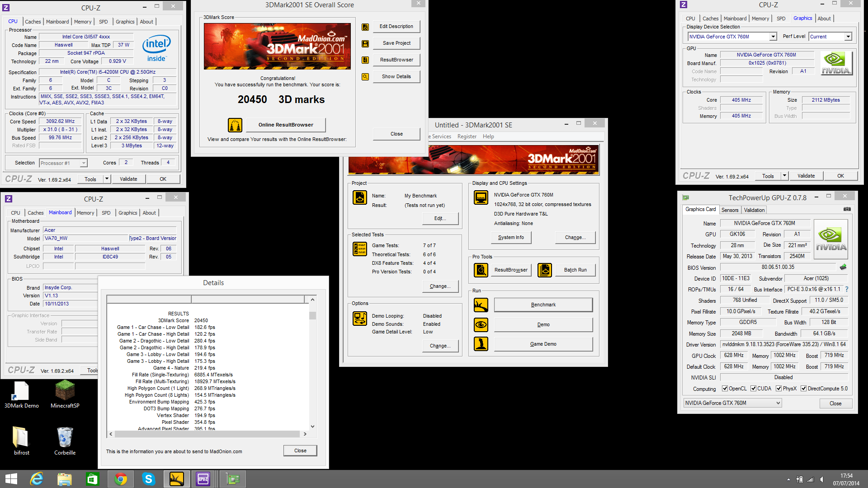Toggle the CUDA checkbox in GPU-Z
The image size is (868, 488).
(753, 389)
